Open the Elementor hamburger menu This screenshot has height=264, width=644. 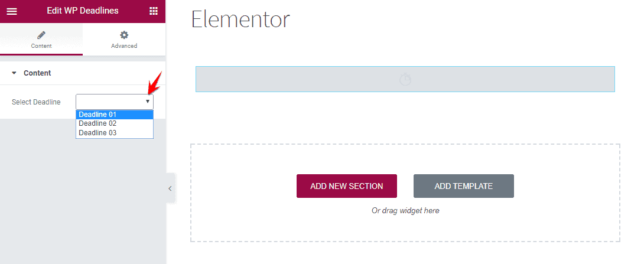(12, 11)
